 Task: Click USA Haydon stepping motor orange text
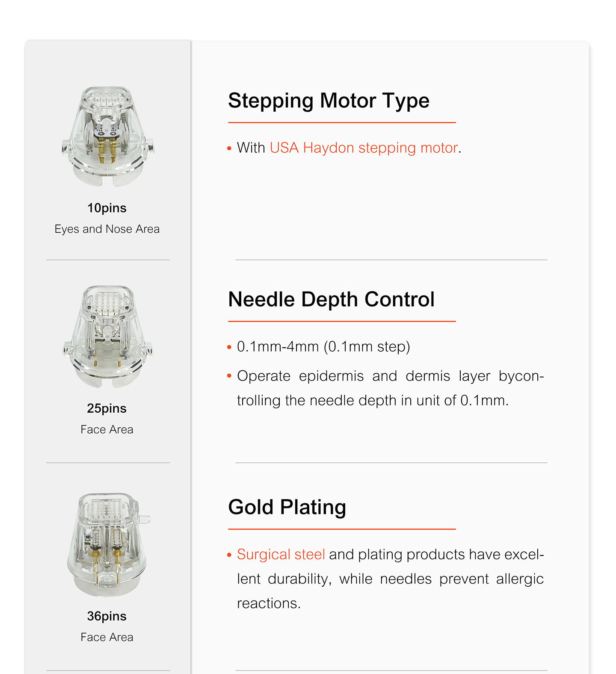(x=364, y=148)
